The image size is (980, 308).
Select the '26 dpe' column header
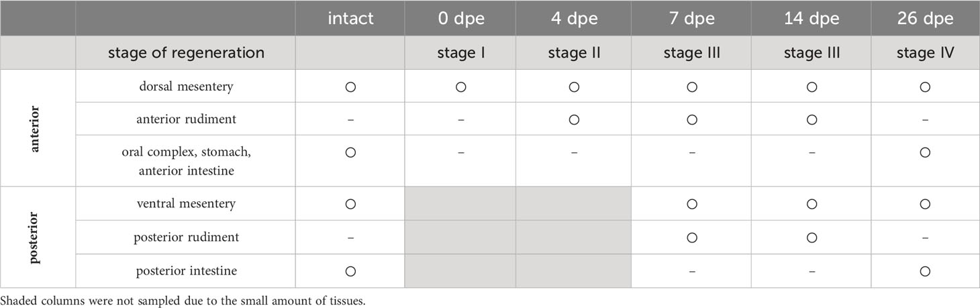coord(925,18)
